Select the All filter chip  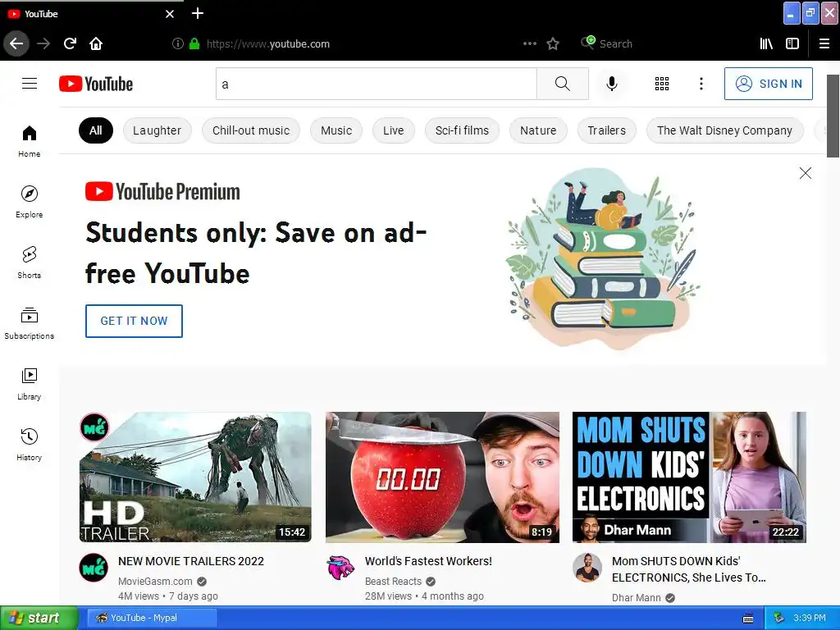point(96,130)
